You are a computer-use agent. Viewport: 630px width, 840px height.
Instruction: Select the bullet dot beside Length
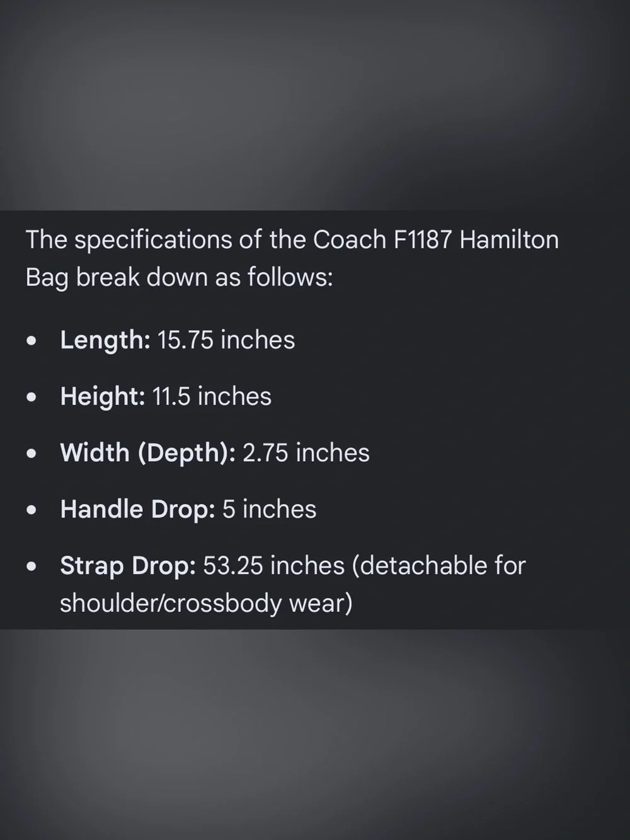click(x=31, y=341)
